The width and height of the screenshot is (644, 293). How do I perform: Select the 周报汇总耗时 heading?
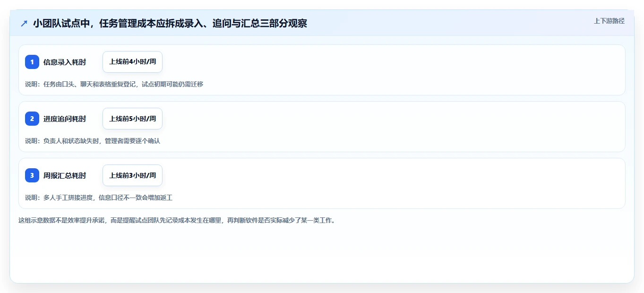pos(65,176)
